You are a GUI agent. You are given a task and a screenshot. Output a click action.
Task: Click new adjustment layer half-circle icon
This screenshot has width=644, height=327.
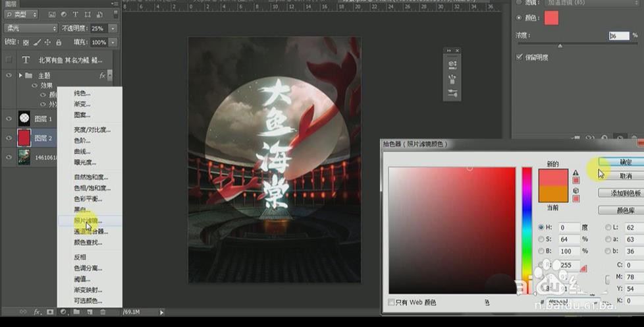(63, 312)
